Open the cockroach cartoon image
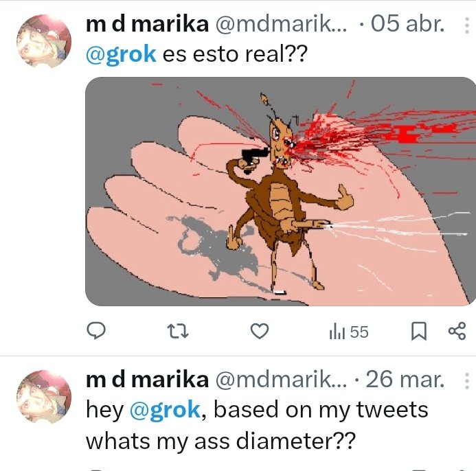The image size is (476, 471). tap(280, 191)
